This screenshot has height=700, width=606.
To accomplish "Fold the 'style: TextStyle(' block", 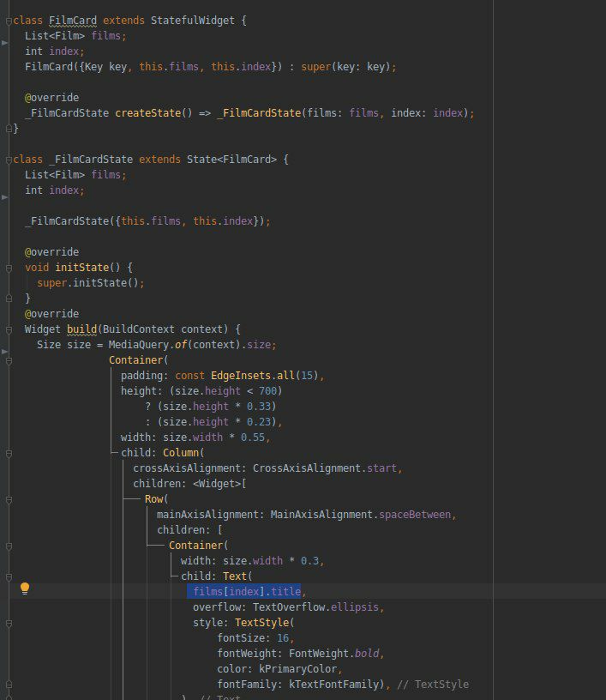I will (9, 623).
